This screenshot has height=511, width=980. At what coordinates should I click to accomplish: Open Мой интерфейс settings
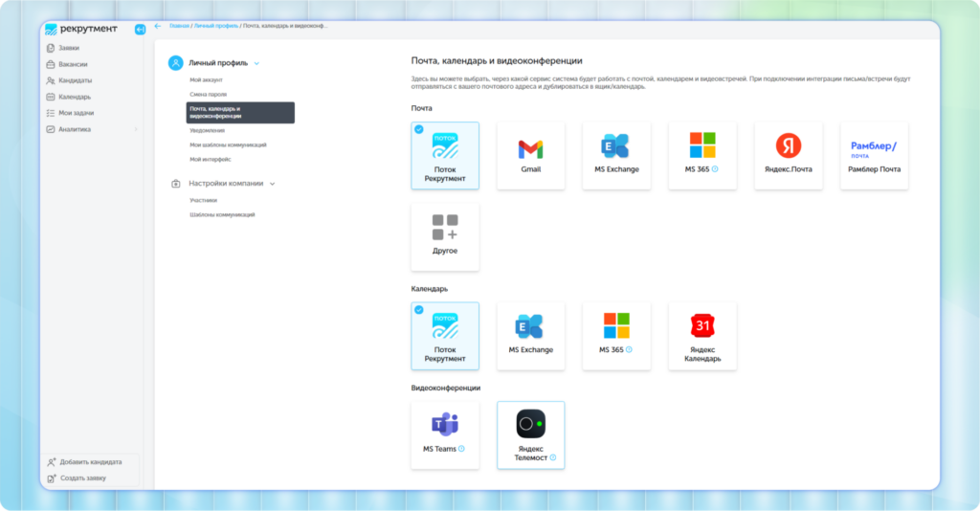[x=210, y=159]
